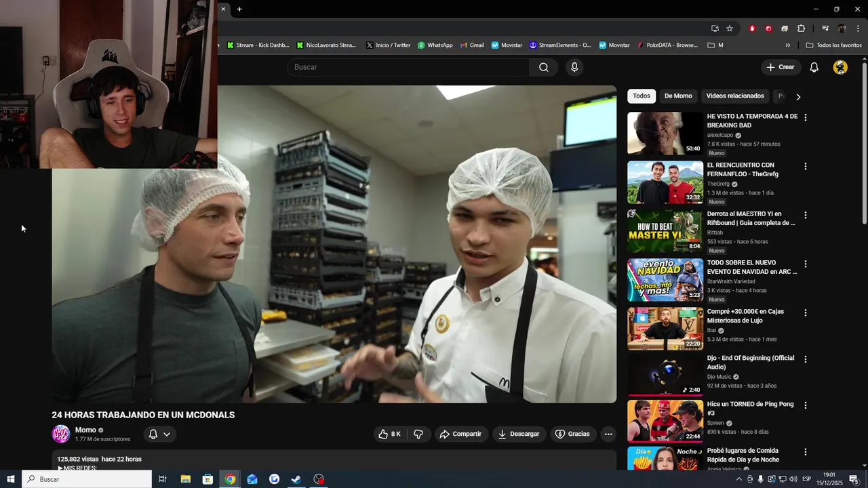This screenshot has width=868, height=488.
Task: Open the Stream - Kick Dashboard bookmark
Action: pyautogui.click(x=258, y=45)
